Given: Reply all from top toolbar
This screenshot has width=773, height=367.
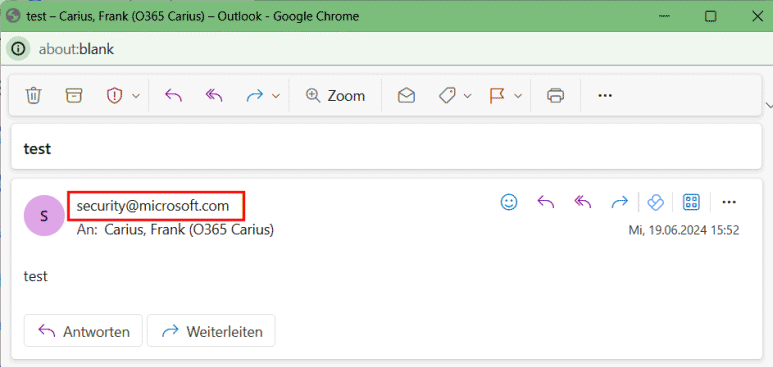Looking at the screenshot, I should tap(214, 95).
